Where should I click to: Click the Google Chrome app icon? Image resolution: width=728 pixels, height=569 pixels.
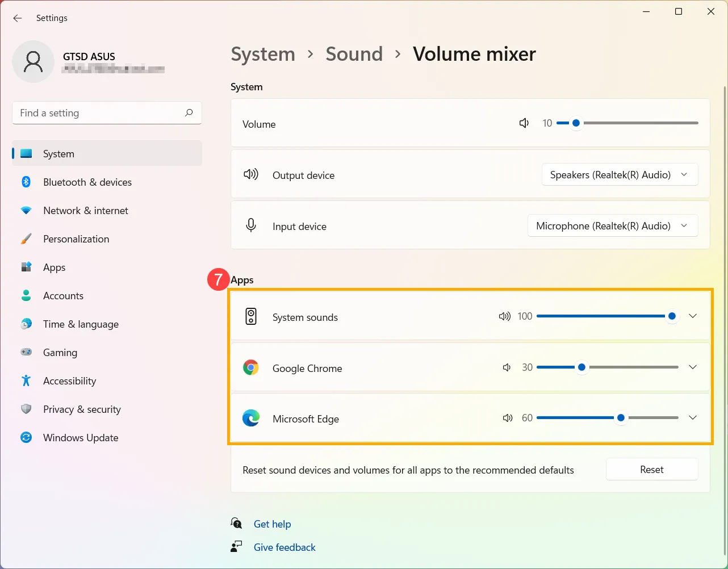pyautogui.click(x=251, y=367)
